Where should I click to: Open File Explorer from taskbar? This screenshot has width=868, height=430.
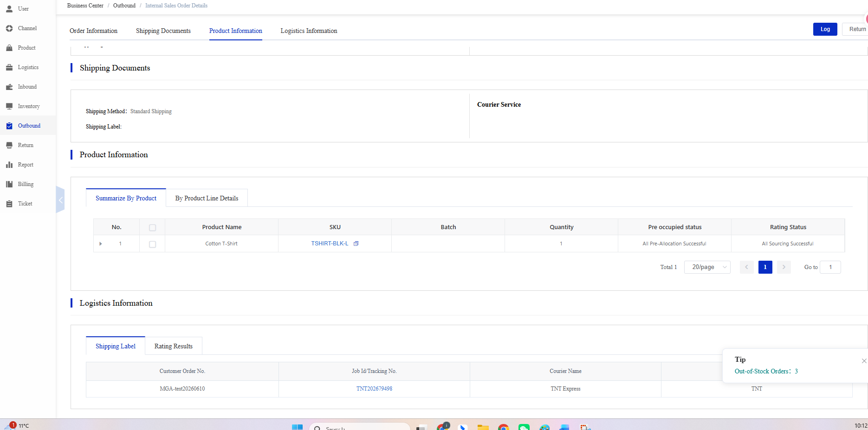click(483, 427)
